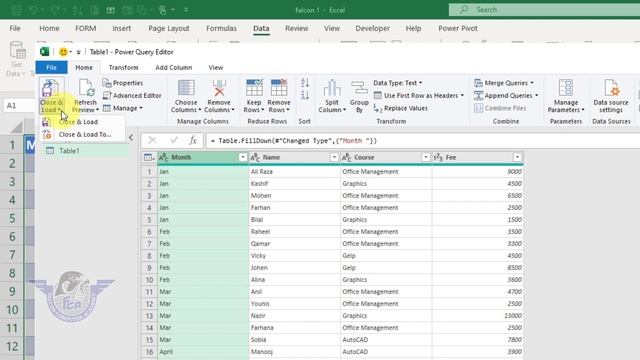Click the cell containing 13000

tap(477, 316)
